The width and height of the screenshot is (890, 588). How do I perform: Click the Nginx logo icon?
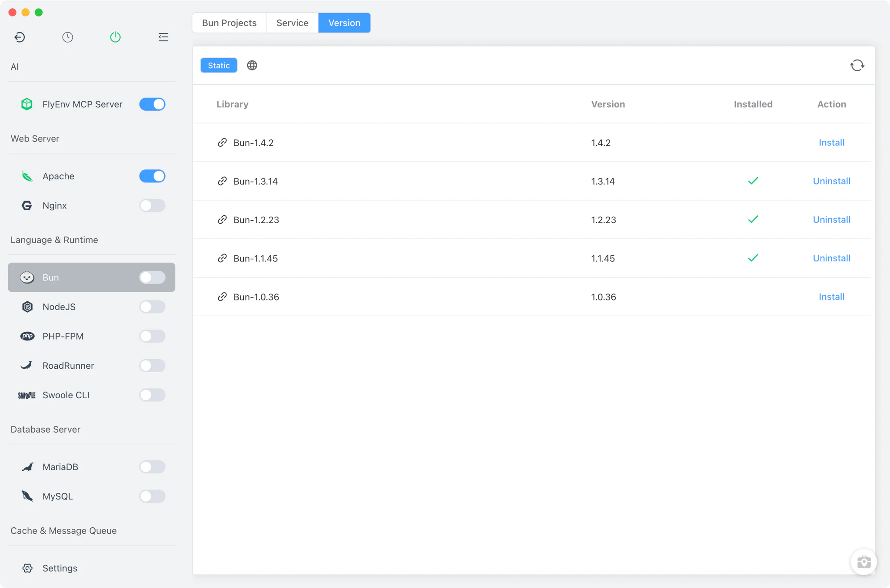27,205
